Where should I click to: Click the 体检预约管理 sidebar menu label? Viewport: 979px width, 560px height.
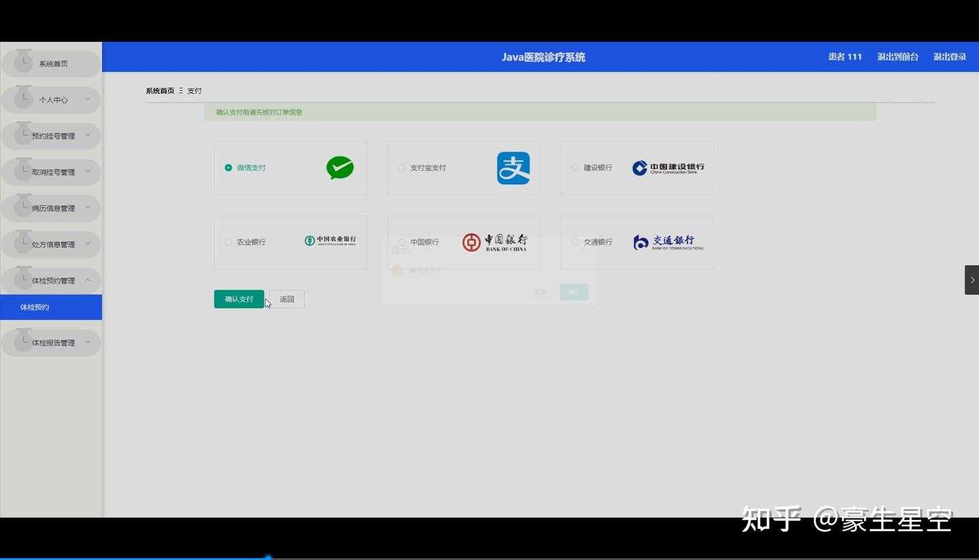[54, 281]
